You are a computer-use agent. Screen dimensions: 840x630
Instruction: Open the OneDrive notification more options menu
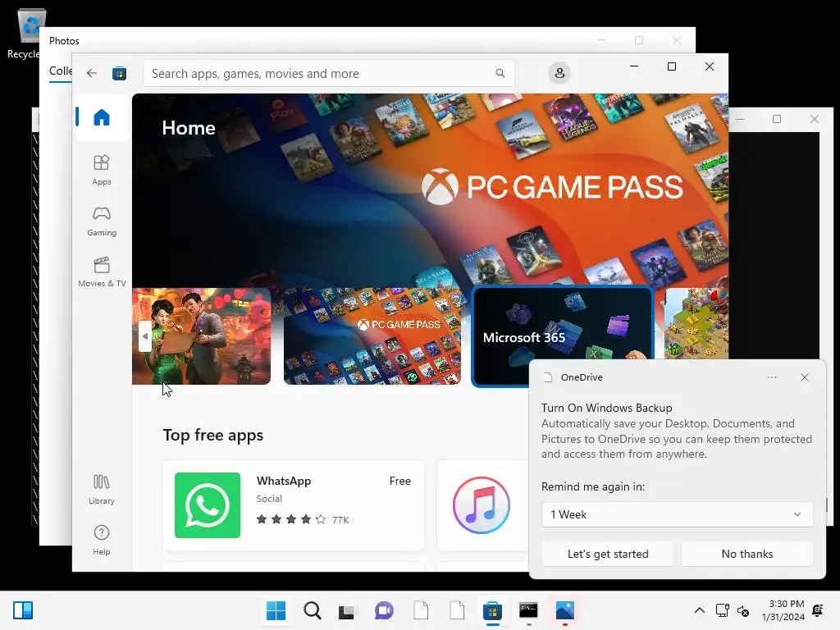771,377
